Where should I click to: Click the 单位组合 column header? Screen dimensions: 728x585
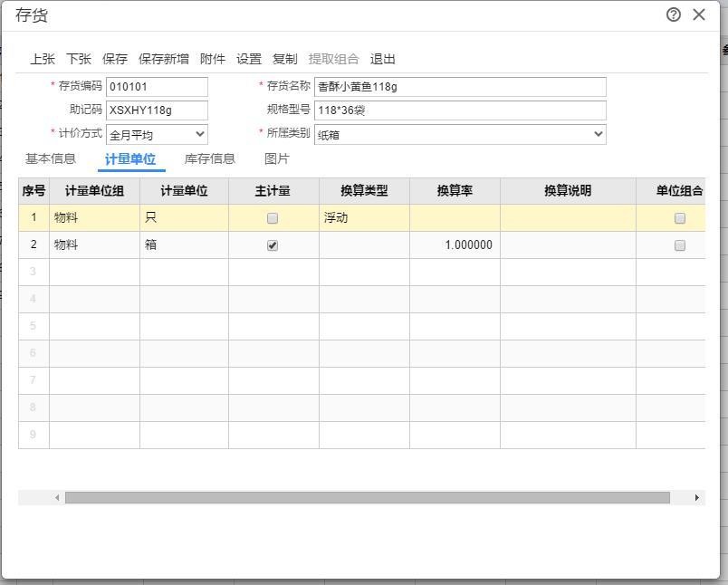coord(671,191)
